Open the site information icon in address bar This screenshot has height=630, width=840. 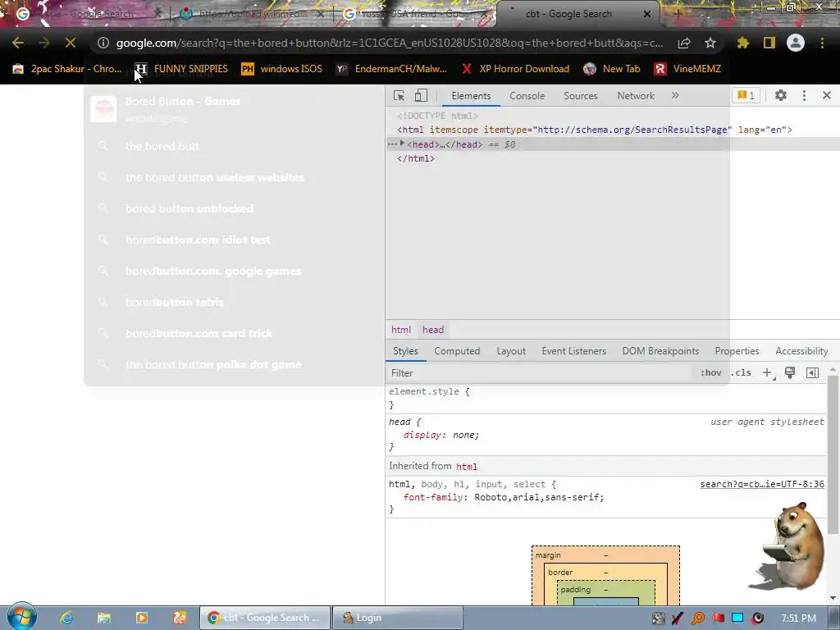click(103, 43)
